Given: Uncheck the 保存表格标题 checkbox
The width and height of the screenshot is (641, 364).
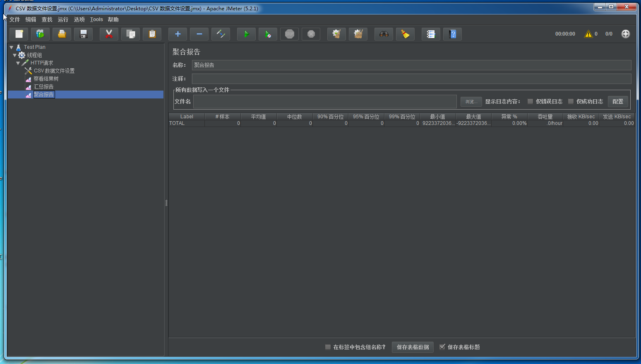Looking at the screenshot, I should pyautogui.click(x=442, y=347).
